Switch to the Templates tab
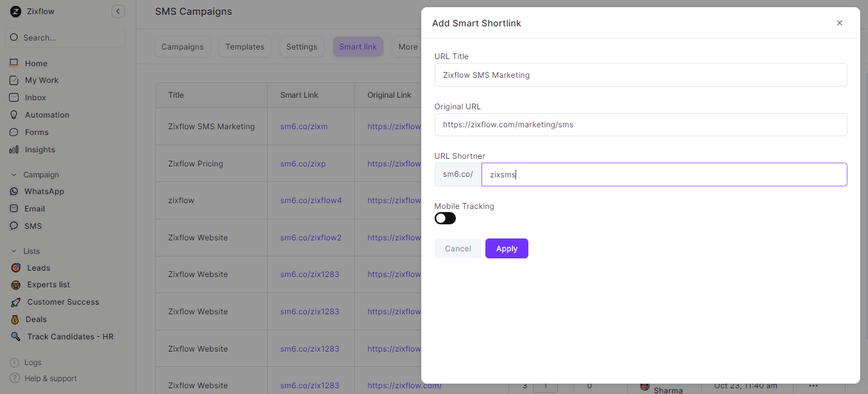The height and width of the screenshot is (394, 868). coord(245,47)
